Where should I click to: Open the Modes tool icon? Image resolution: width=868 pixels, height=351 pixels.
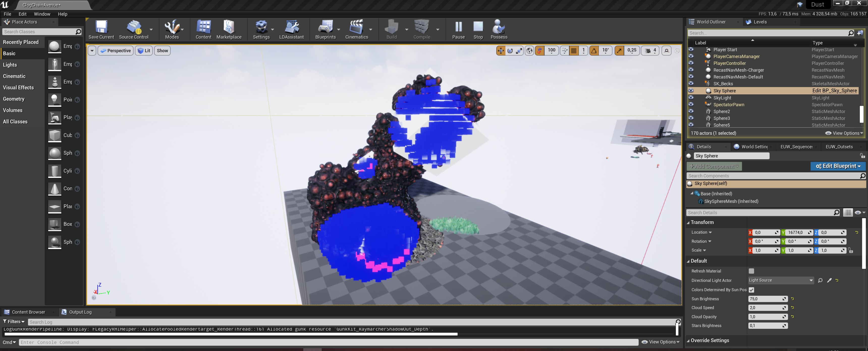(x=172, y=30)
